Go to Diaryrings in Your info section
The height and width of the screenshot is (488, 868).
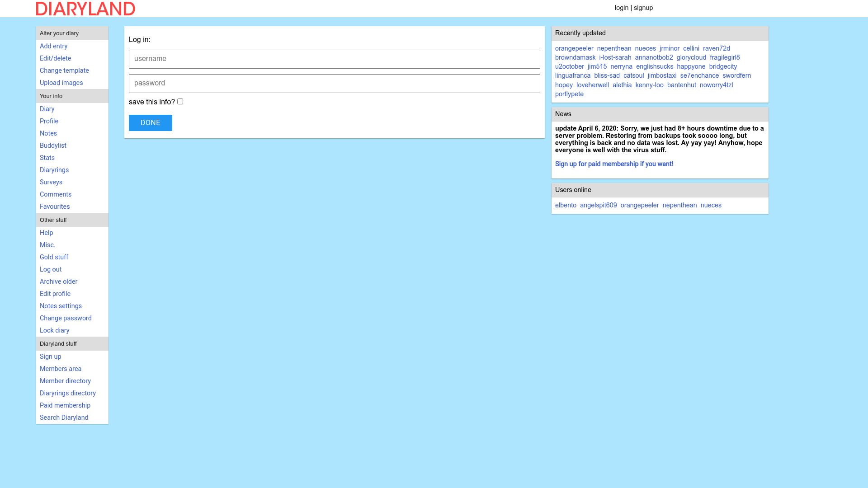[54, 170]
